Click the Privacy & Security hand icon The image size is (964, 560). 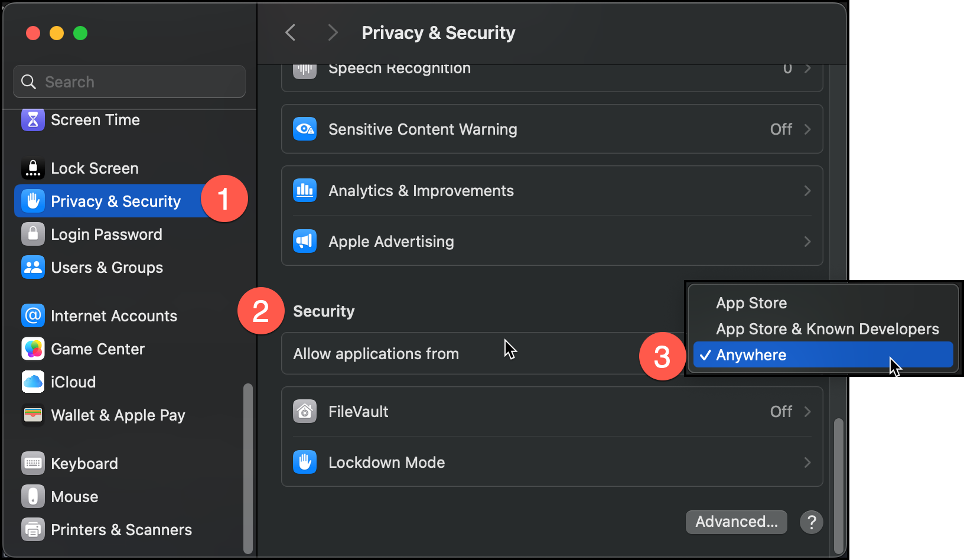[x=33, y=201]
